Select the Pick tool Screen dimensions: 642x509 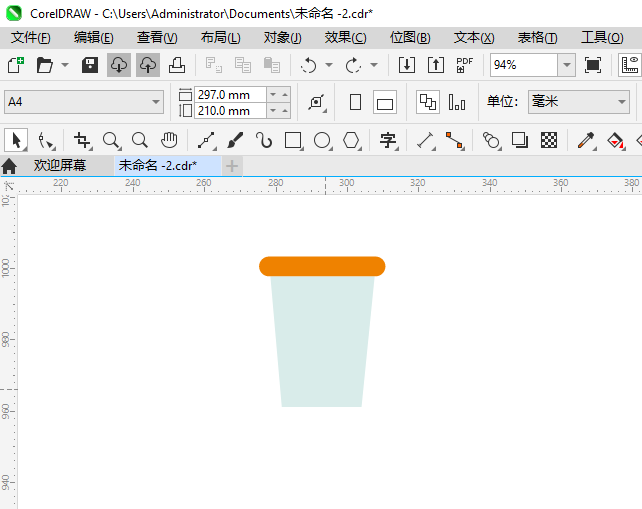16,140
